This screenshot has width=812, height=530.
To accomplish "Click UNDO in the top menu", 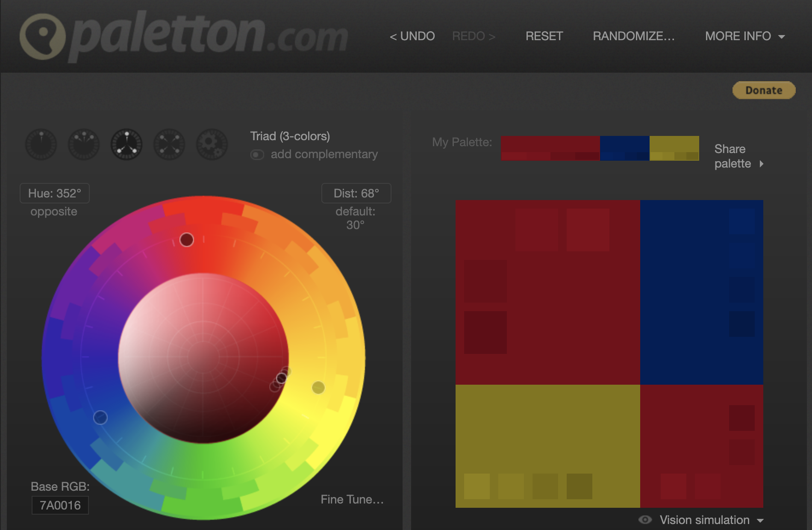I will coord(412,36).
